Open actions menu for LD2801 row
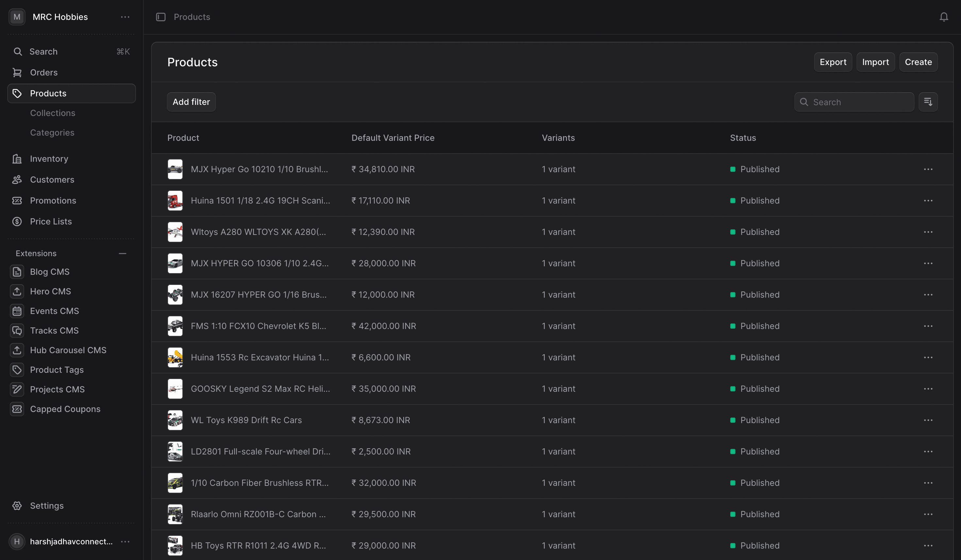 928,451
